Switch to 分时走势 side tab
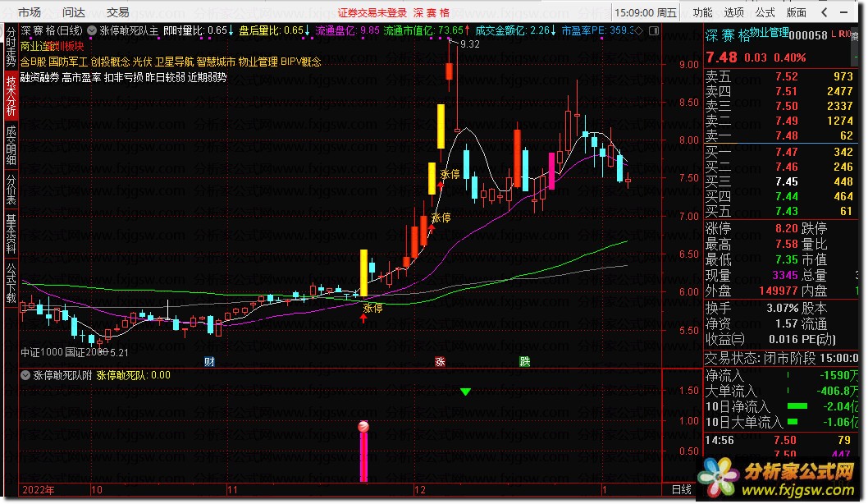 (x=11, y=47)
